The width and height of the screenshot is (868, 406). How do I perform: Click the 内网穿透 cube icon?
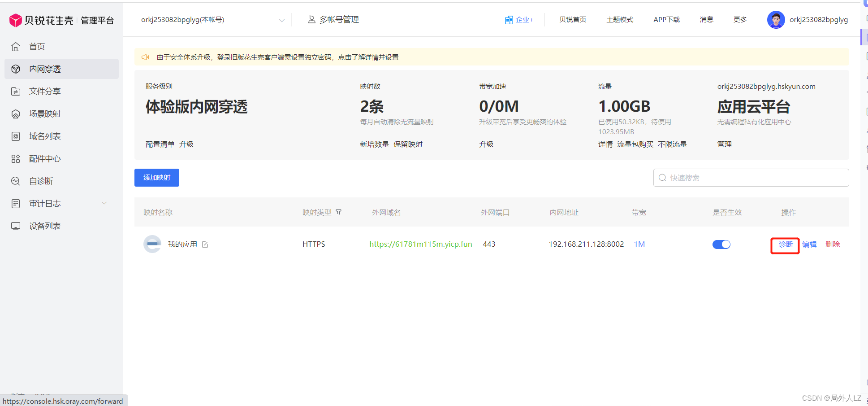16,69
